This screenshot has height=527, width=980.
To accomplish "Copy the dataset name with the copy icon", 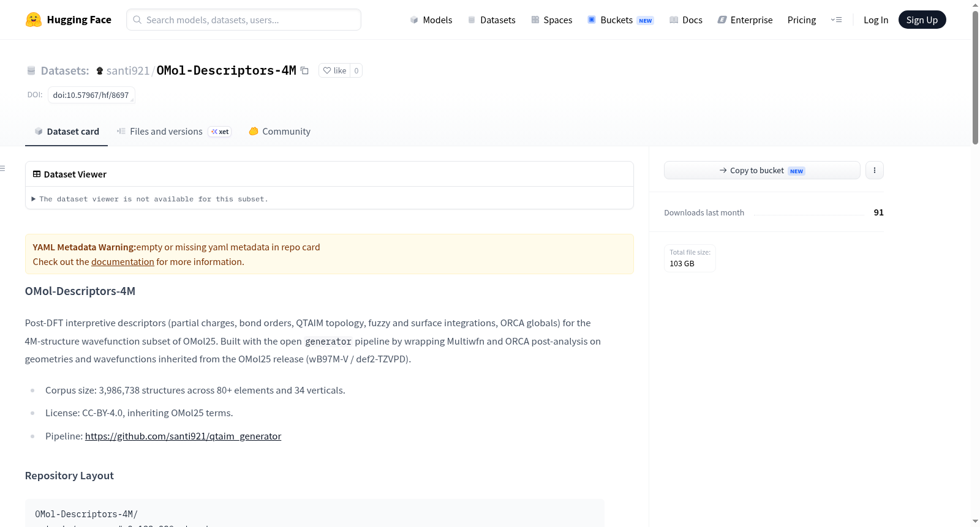I will [x=304, y=70].
